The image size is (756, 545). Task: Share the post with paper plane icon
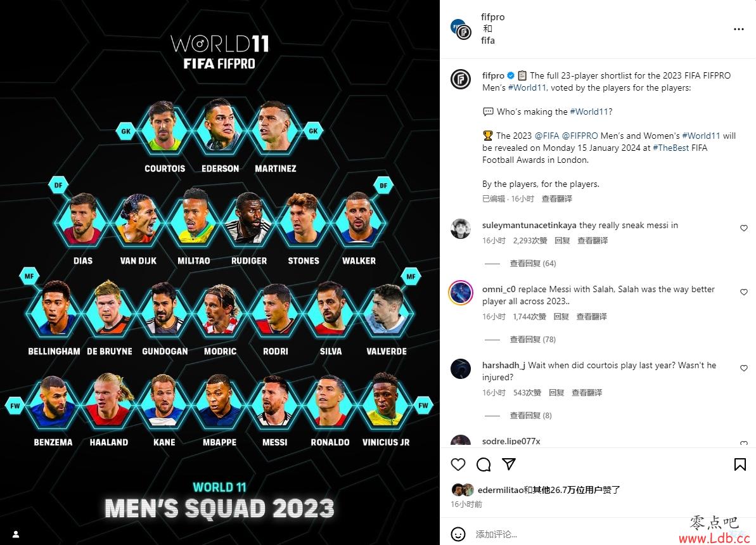pyautogui.click(x=509, y=464)
